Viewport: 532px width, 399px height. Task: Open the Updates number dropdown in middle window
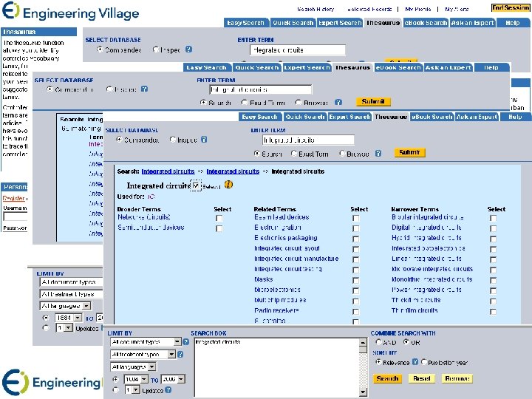[64, 328]
